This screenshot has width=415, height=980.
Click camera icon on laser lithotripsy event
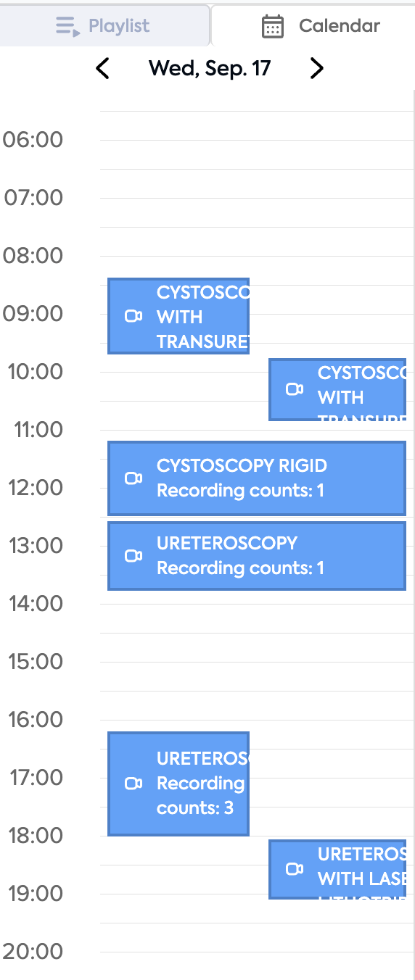click(295, 869)
